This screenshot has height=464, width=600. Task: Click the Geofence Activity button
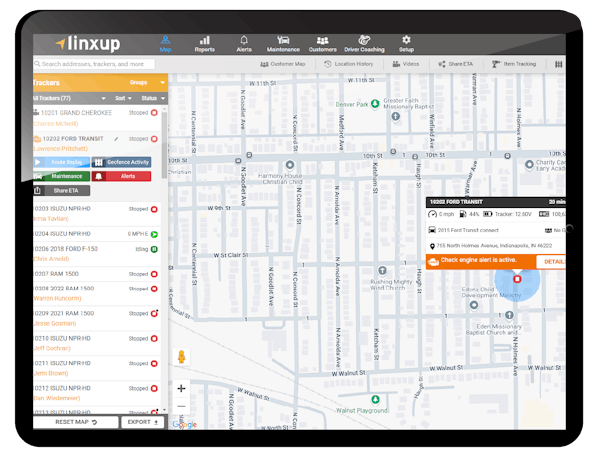point(121,162)
